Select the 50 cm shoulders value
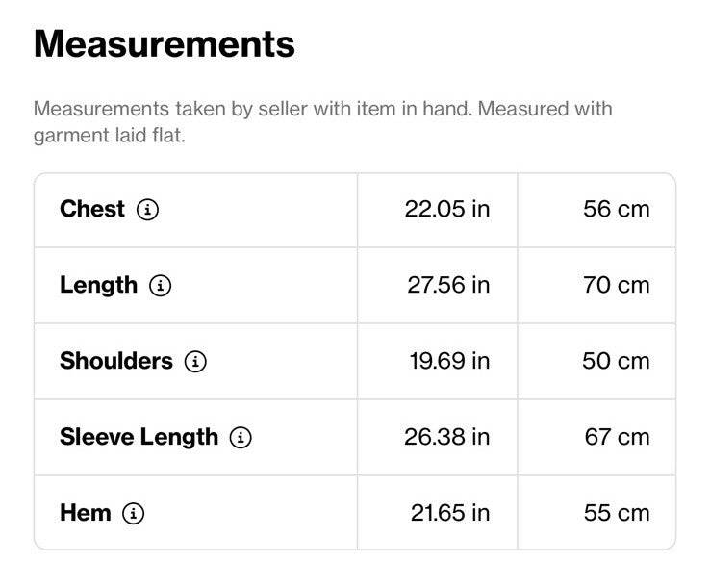 pyautogui.click(x=617, y=361)
